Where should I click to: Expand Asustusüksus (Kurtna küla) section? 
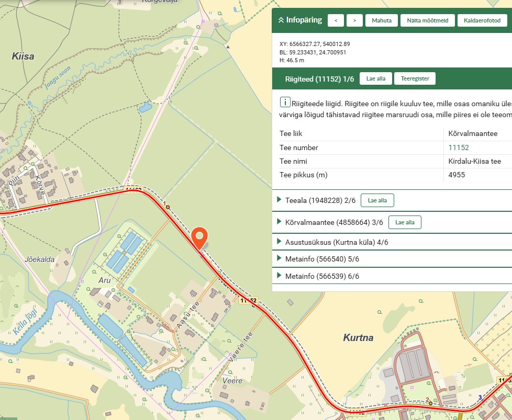point(280,242)
